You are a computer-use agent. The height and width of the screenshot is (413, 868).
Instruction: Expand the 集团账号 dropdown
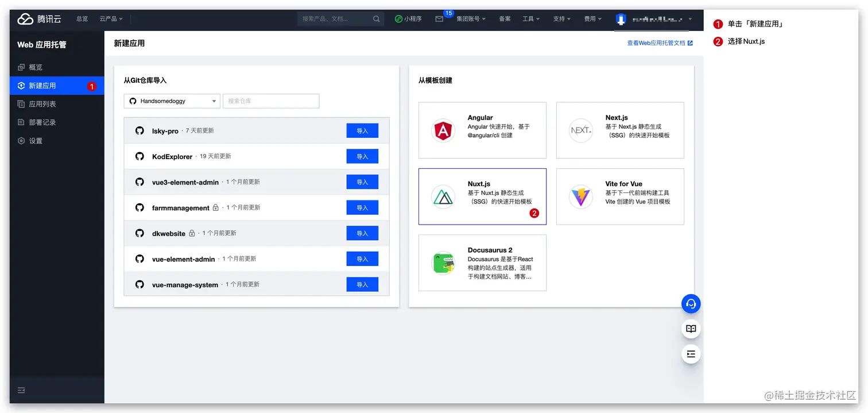471,19
